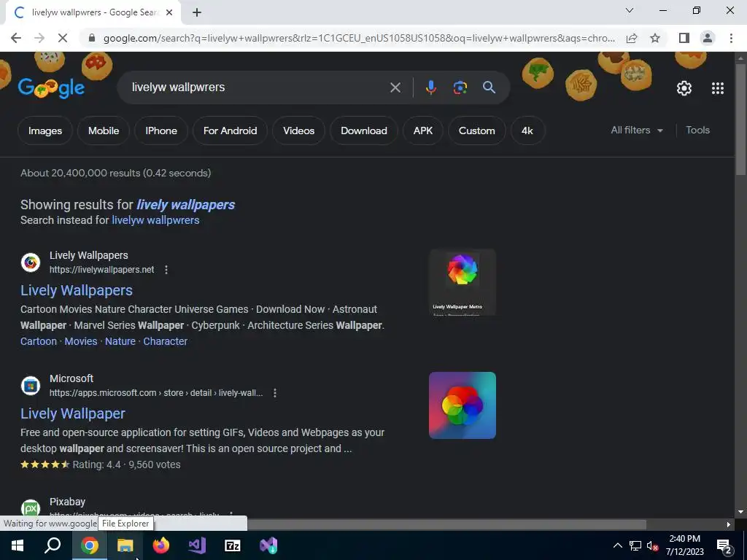Viewport: 747px width, 560px height.
Task: Click the padlock site info icon
Action: coord(92,38)
